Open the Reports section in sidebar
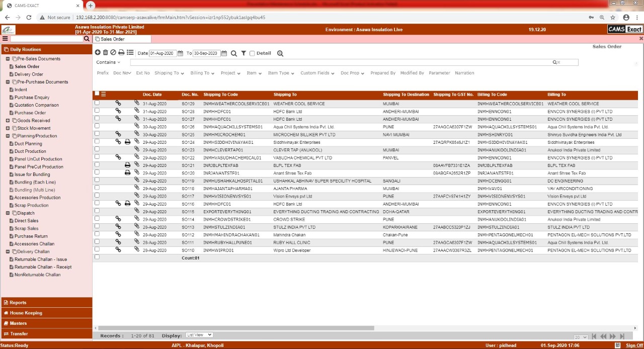Image resolution: width=644 pixels, height=349 pixels. pos(46,302)
